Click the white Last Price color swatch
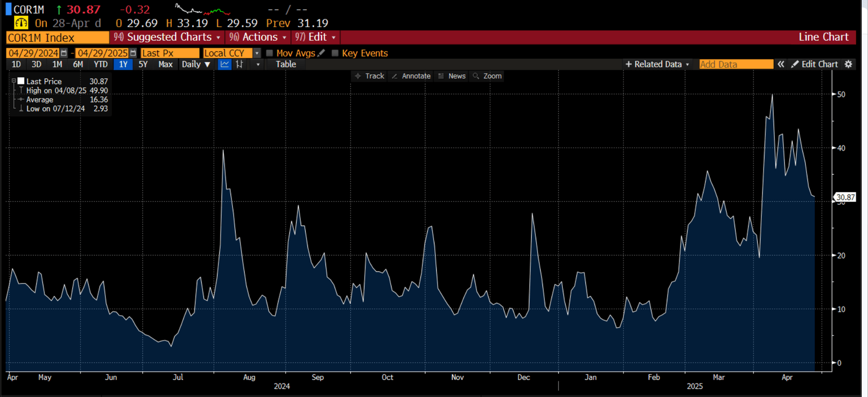This screenshot has height=397, width=868. [21, 81]
